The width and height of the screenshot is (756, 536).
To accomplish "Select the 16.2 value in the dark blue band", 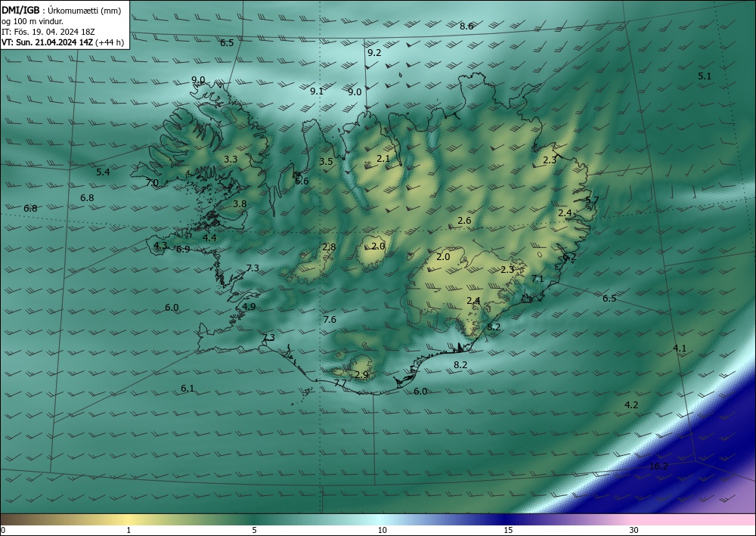I will (658, 466).
